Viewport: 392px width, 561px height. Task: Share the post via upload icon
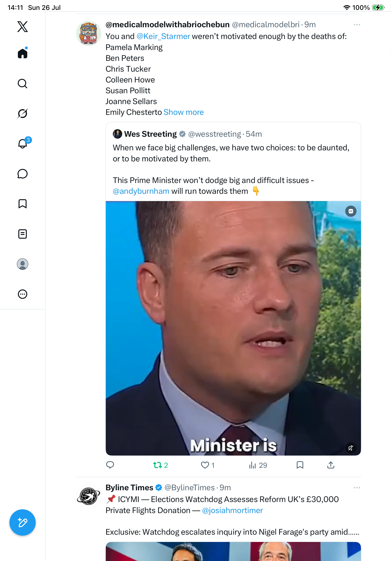(x=331, y=465)
